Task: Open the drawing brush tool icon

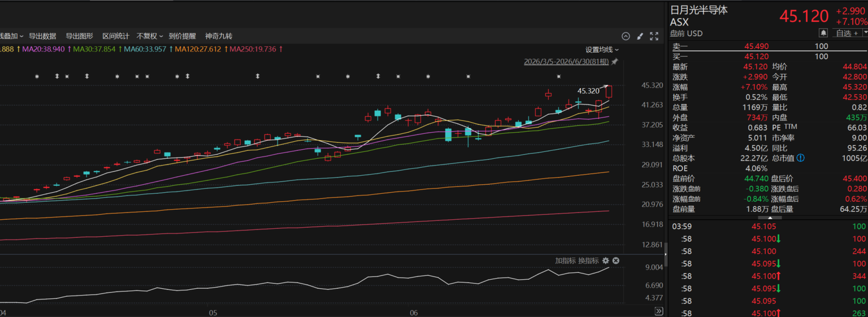Action: pos(640,36)
